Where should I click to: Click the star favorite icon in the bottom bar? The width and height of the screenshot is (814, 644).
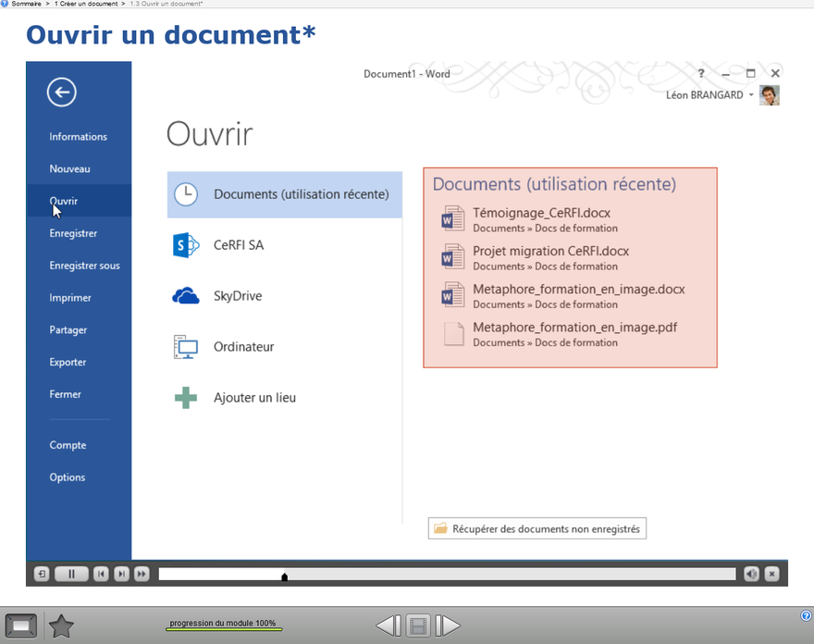point(61,626)
